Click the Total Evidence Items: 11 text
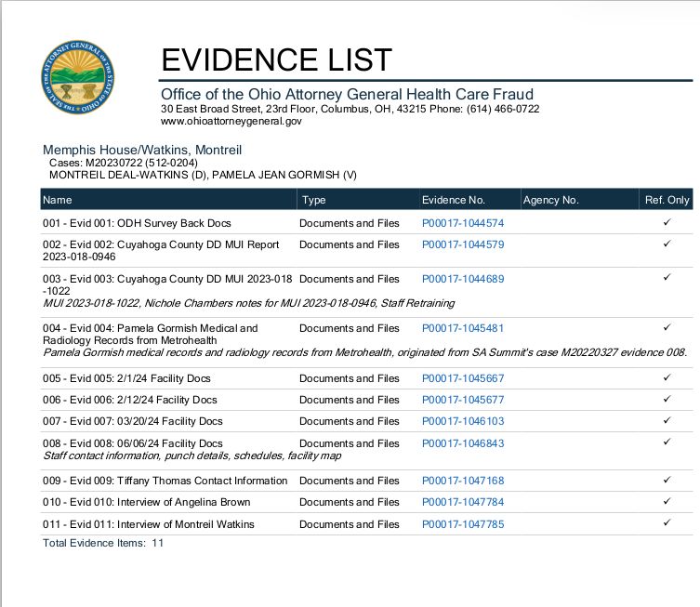The width and height of the screenshot is (700, 607). tap(103, 543)
